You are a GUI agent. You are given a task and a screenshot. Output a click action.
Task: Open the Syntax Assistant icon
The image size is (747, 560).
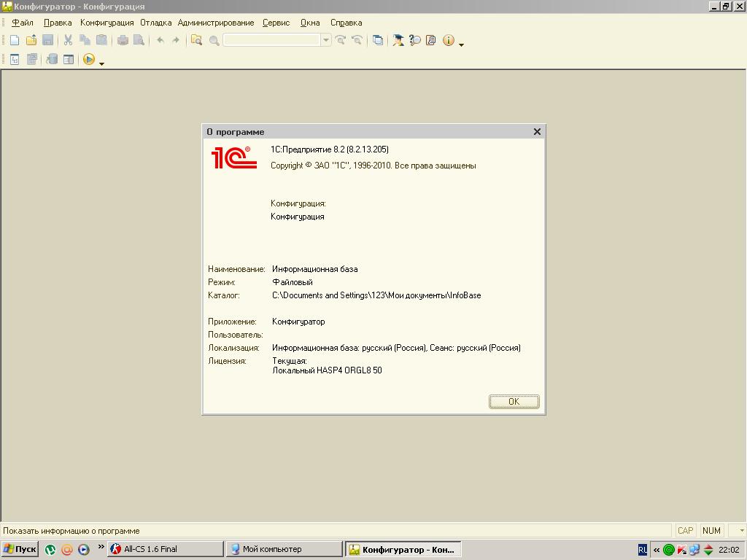(x=398, y=41)
